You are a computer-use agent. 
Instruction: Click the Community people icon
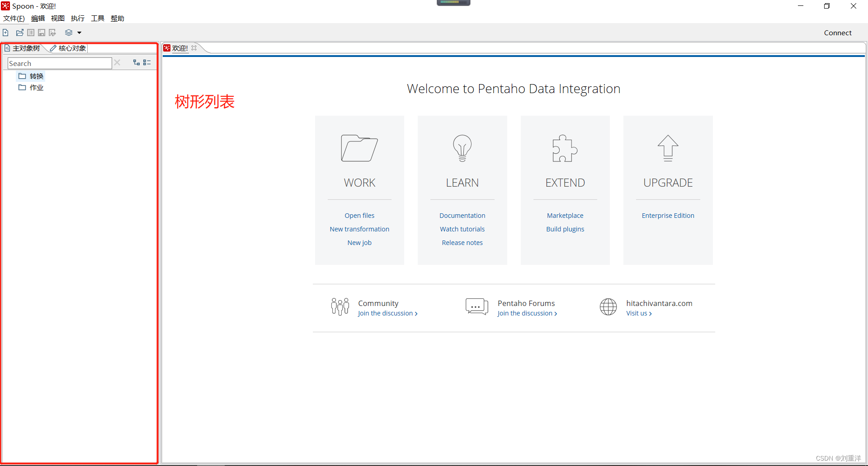pyautogui.click(x=340, y=307)
